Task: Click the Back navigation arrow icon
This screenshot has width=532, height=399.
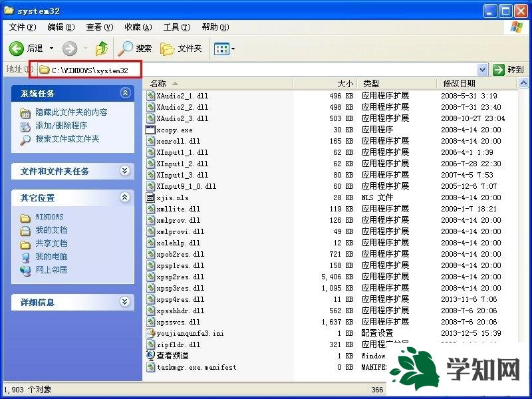Action: point(16,47)
